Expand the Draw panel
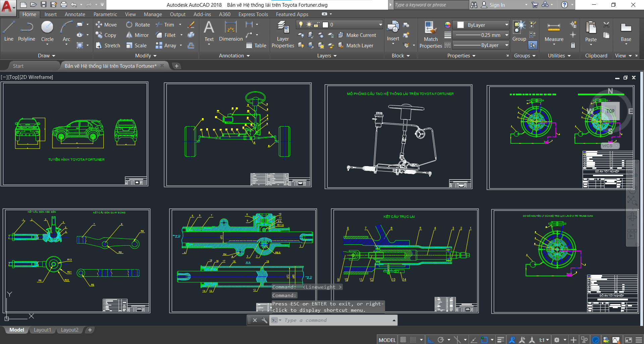The image size is (644, 344). pos(46,56)
